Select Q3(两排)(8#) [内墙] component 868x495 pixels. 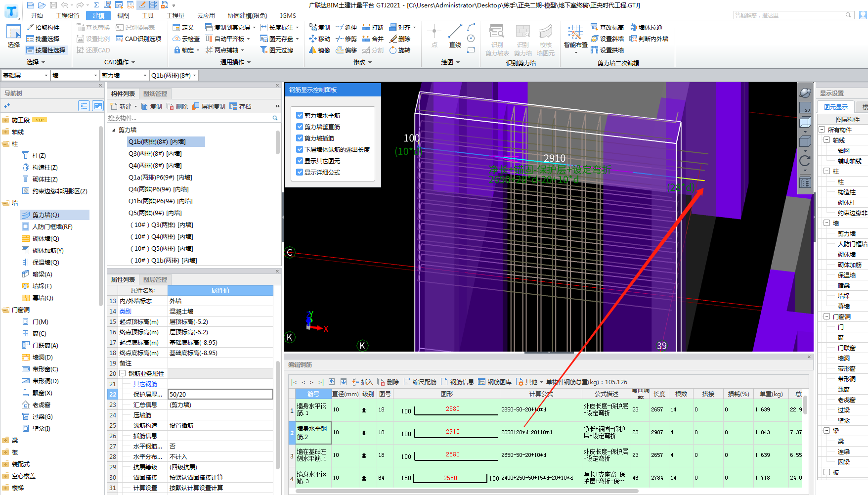tap(155, 154)
